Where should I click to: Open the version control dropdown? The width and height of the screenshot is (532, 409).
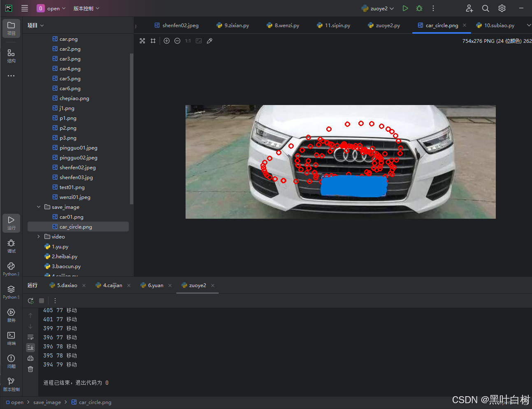click(x=86, y=8)
